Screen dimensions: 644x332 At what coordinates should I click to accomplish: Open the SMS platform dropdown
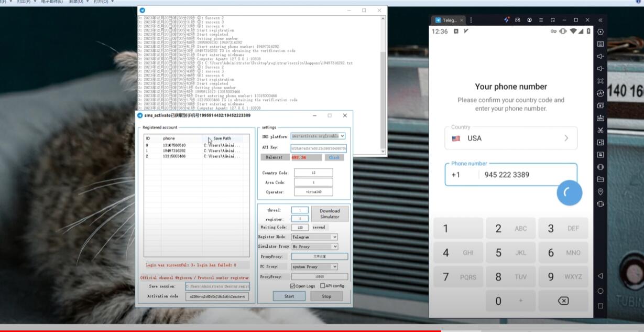tap(318, 136)
